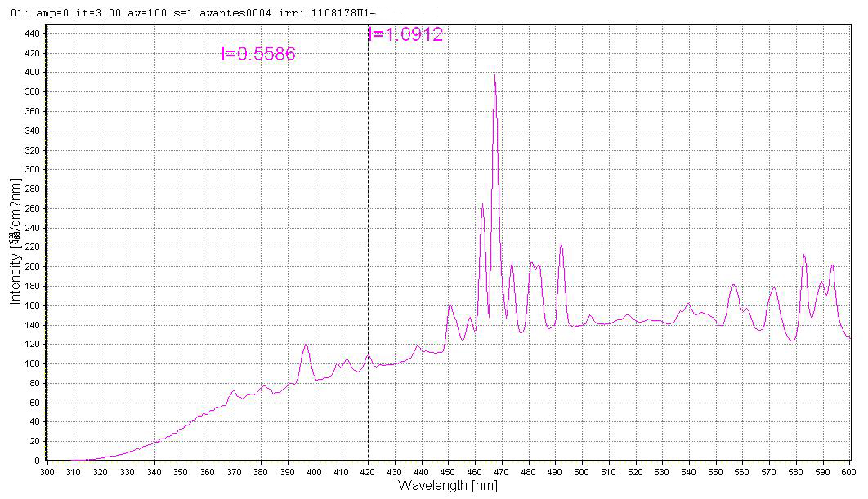Click the 500 label on wavelength axis
The height and width of the screenshot is (499, 868).
581,472
